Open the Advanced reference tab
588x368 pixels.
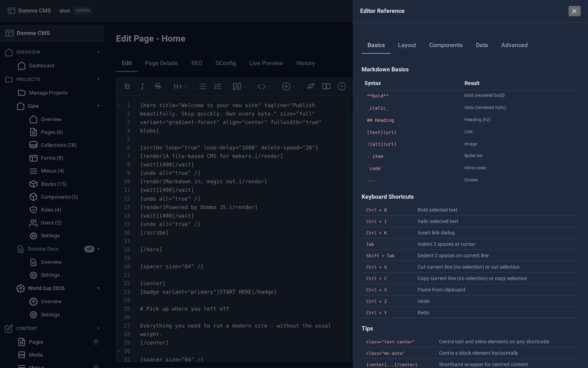[514, 45]
